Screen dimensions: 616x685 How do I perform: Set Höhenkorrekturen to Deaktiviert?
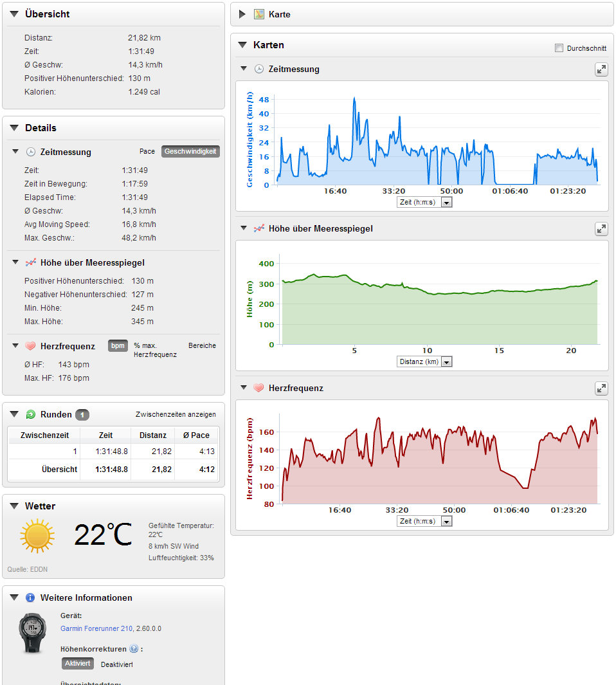116,664
